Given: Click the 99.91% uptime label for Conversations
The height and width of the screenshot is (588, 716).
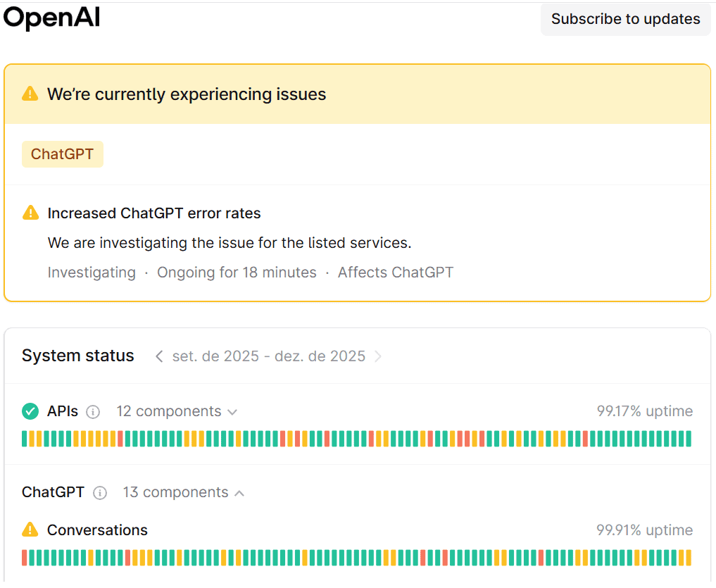Looking at the screenshot, I should [x=644, y=530].
